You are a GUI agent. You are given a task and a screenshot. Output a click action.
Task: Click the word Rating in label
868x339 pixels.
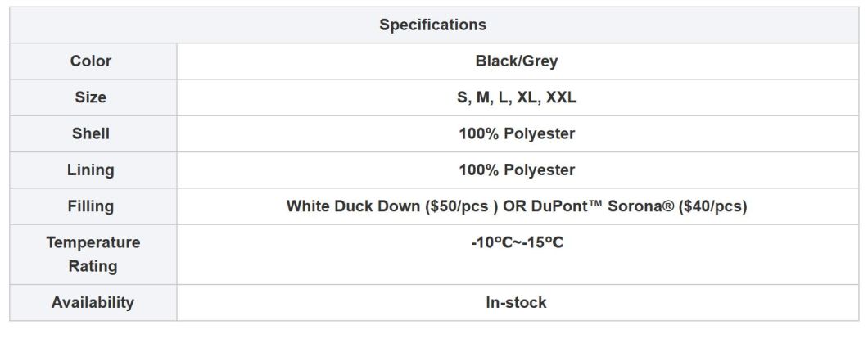tap(93, 266)
